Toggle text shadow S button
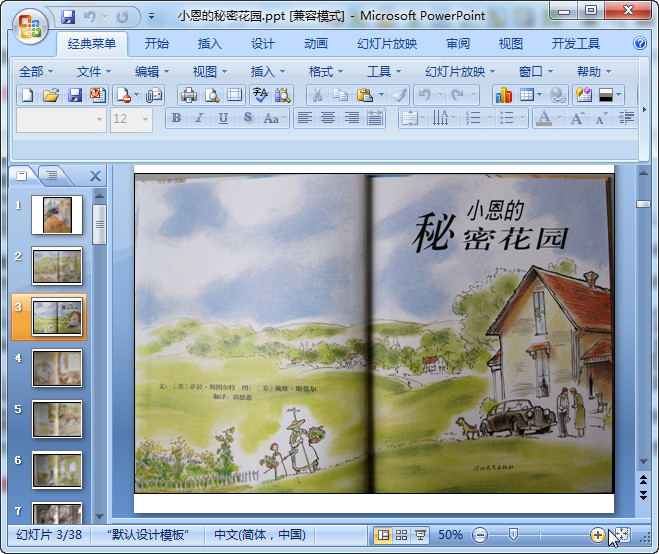This screenshot has width=659, height=554. tap(248, 118)
